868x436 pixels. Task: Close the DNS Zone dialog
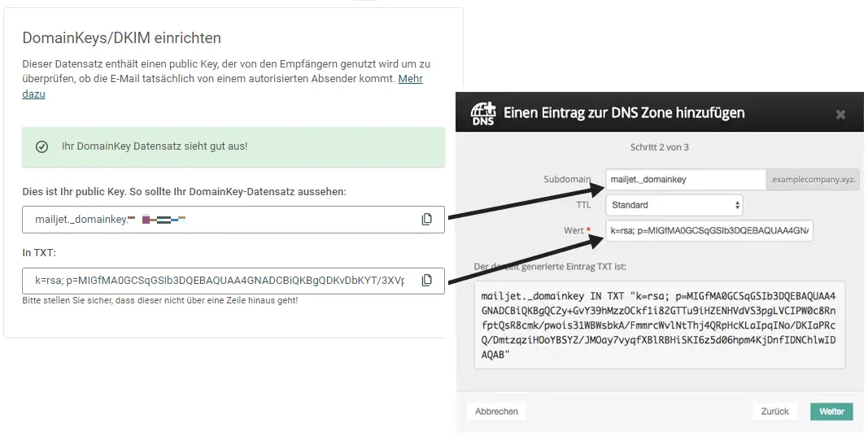pos(840,115)
